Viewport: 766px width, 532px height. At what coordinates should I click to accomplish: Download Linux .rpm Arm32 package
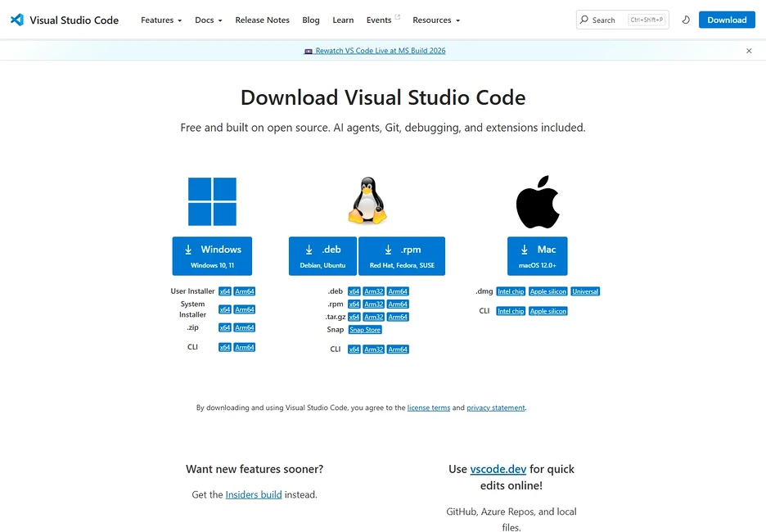pos(374,304)
